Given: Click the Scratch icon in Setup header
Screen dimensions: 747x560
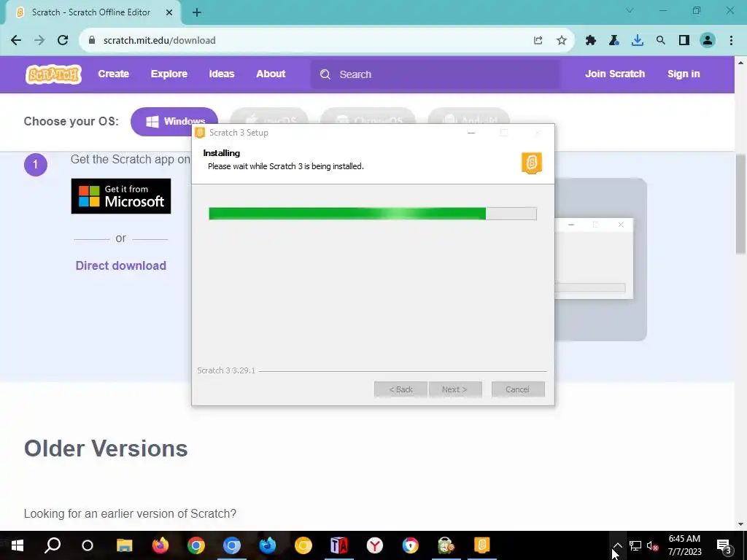Looking at the screenshot, I should coord(532,163).
